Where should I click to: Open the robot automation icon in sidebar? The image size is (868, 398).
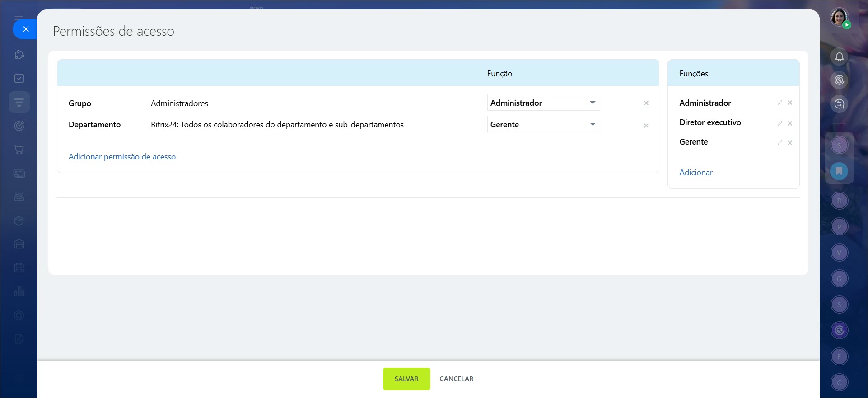[x=19, y=197]
